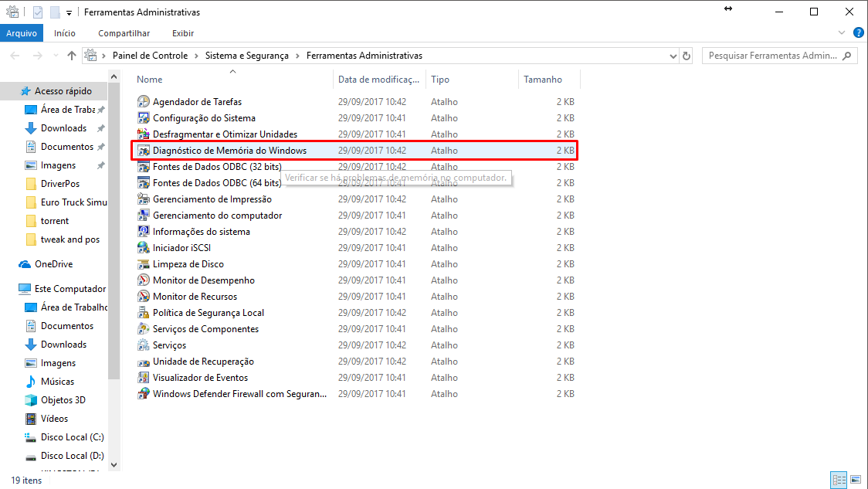This screenshot has height=489, width=868.
Task: Click the navigation pane scrollbar thumb
Action: 114,231
